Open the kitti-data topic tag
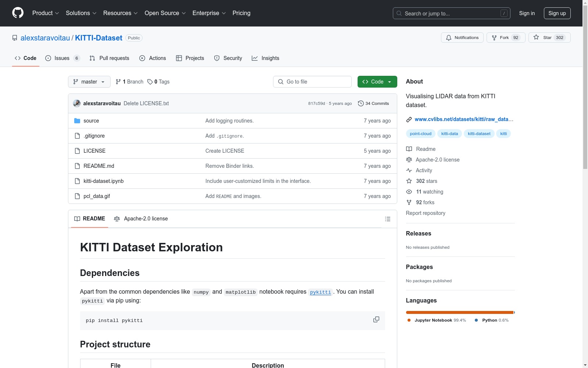The image size is (588, 368). coord(449,134)
